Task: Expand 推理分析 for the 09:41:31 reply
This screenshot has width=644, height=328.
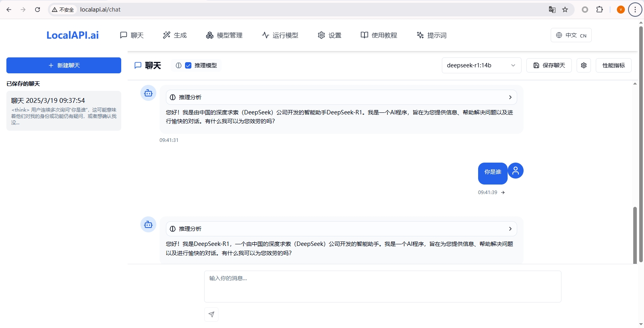Action: pyautogui.click(x=341, y=97)
